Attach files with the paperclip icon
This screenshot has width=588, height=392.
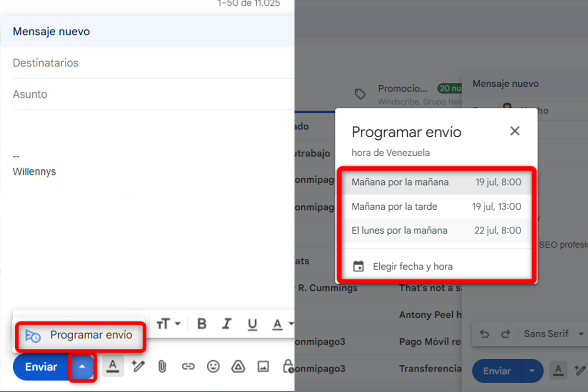pyautogui.click(x=162, y=367)
